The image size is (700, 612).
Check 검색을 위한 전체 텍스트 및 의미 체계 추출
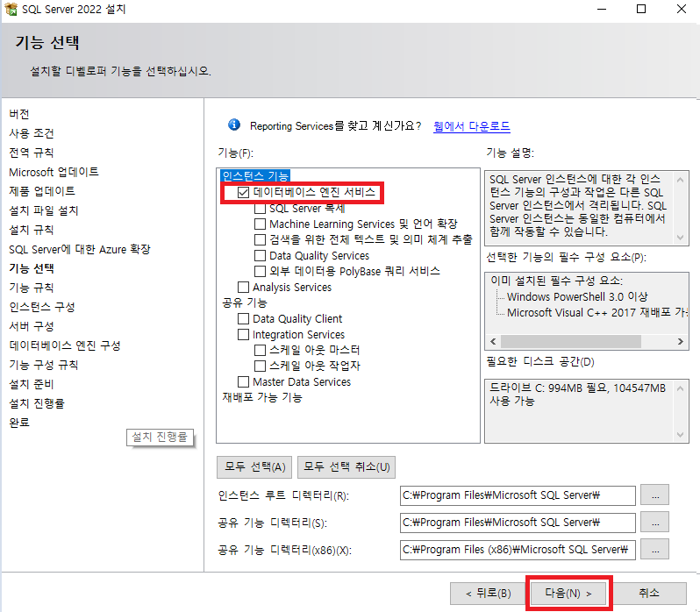260,239
